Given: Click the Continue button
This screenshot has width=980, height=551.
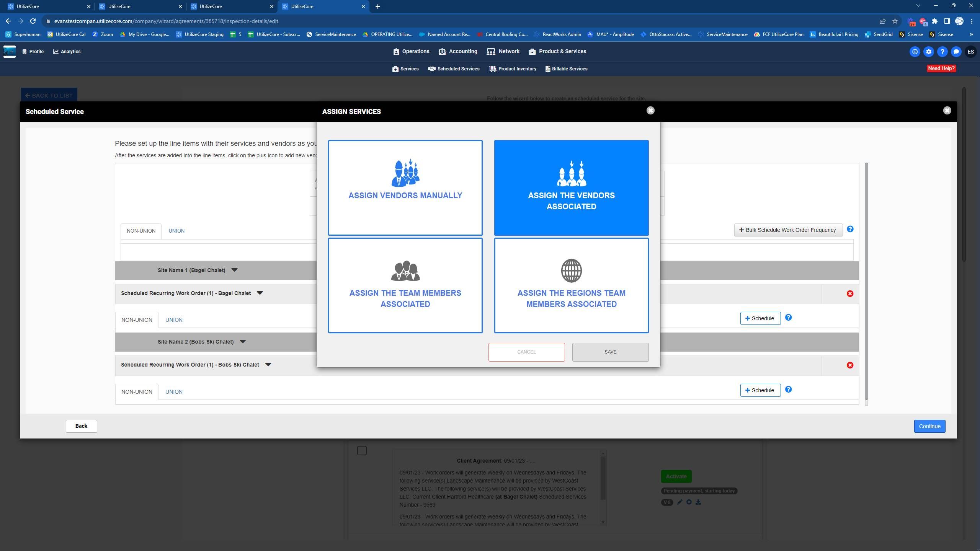Looking at the screenshot, I should 929,426.
